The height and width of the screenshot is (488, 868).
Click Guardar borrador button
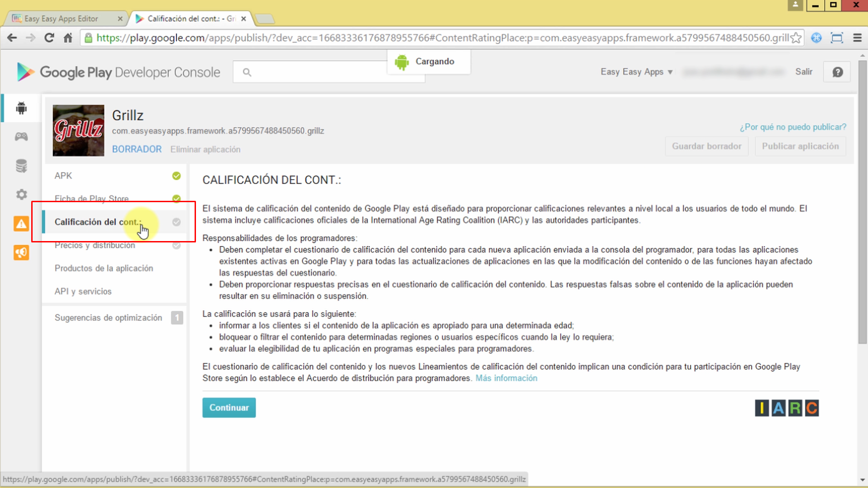(706, 146)
